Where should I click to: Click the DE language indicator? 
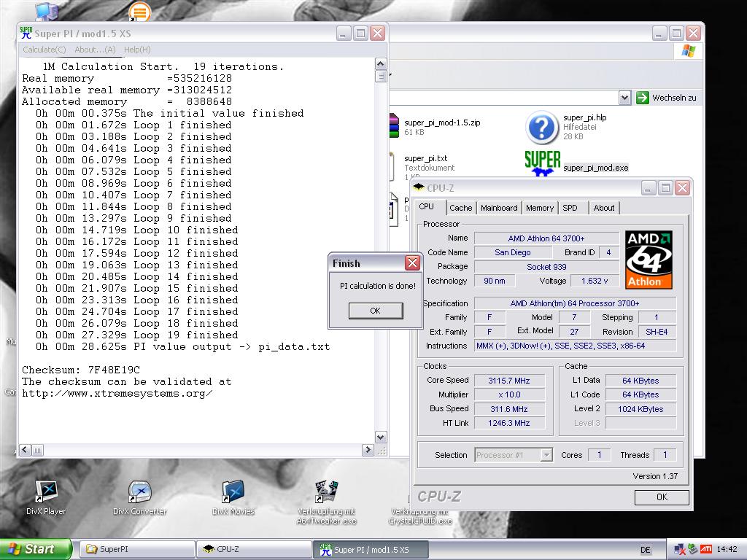coord(645,550)
